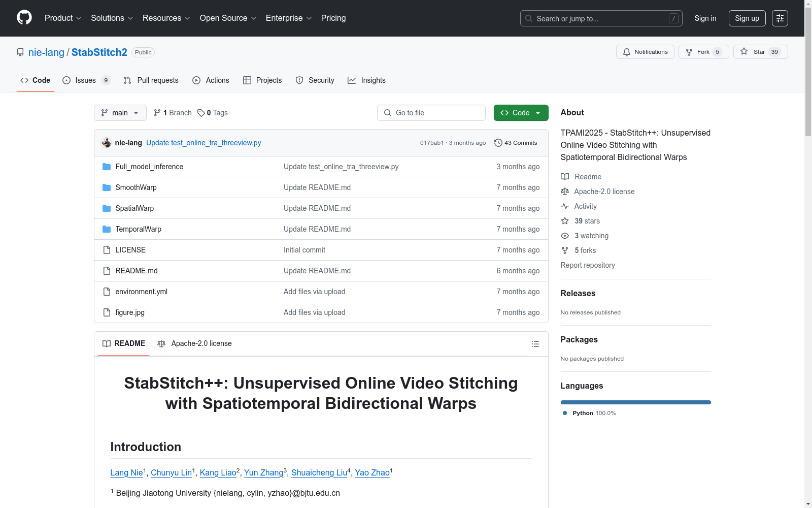Select the Apache-2.0 license tab
Image resolution: width=812 pixels, height=508 pixels.
pos(195,344)
